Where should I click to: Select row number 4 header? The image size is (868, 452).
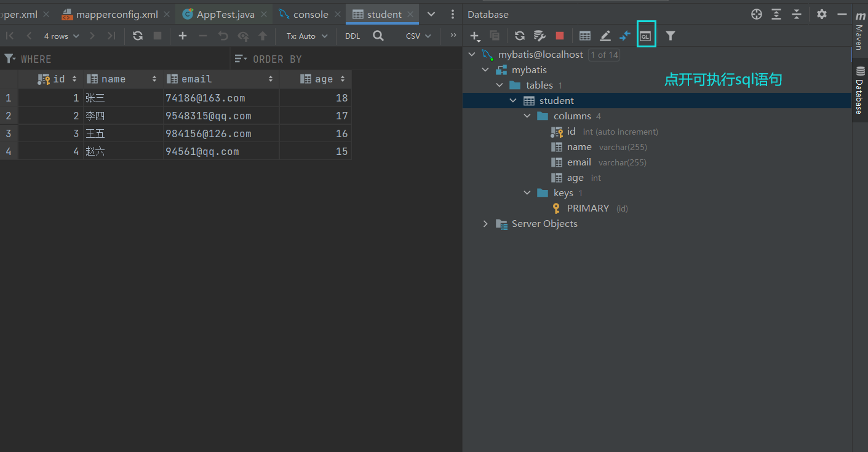click(9, 151)
